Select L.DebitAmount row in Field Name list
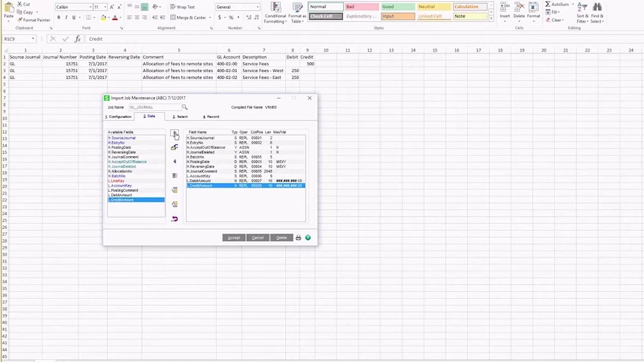The width and height of the screenshot is (644, 362). [x=246, y=180]
